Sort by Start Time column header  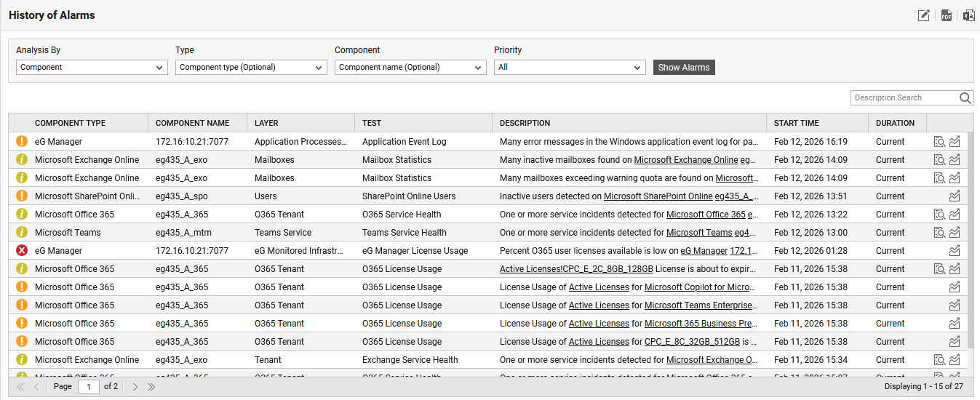[x=796, y=123]
